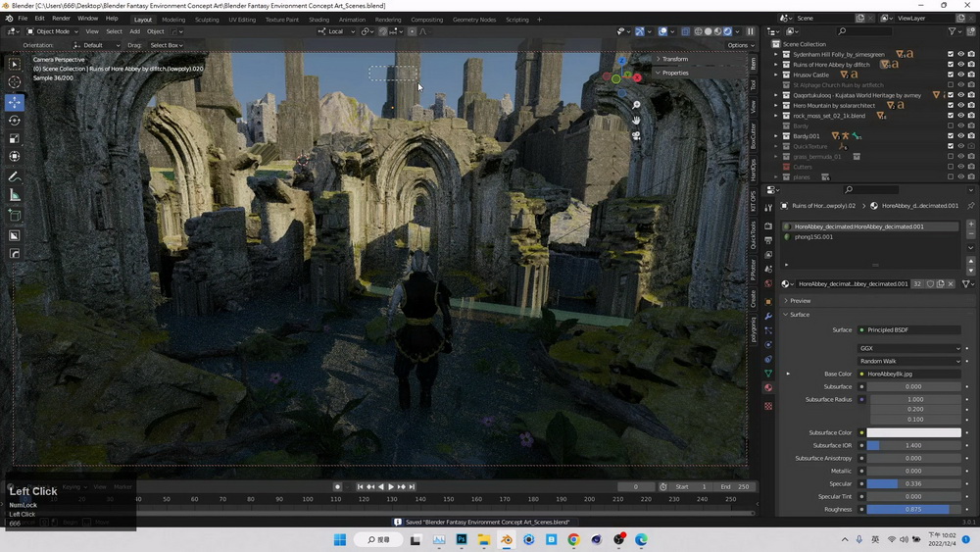Activate the Rotate tool
Screen dimensions: 980x552
click(15, 121)
